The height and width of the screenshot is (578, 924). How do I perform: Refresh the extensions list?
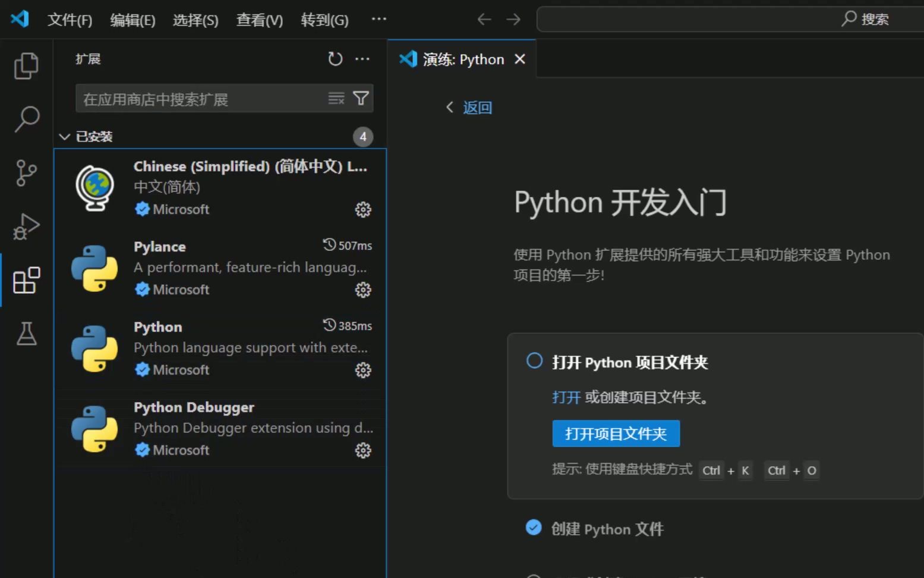click(335, 59)
